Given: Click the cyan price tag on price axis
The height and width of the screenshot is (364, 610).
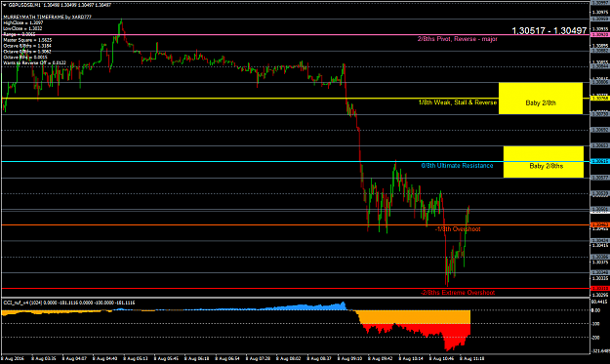Looking at the screenshot, I should click(x=599, y=161).
